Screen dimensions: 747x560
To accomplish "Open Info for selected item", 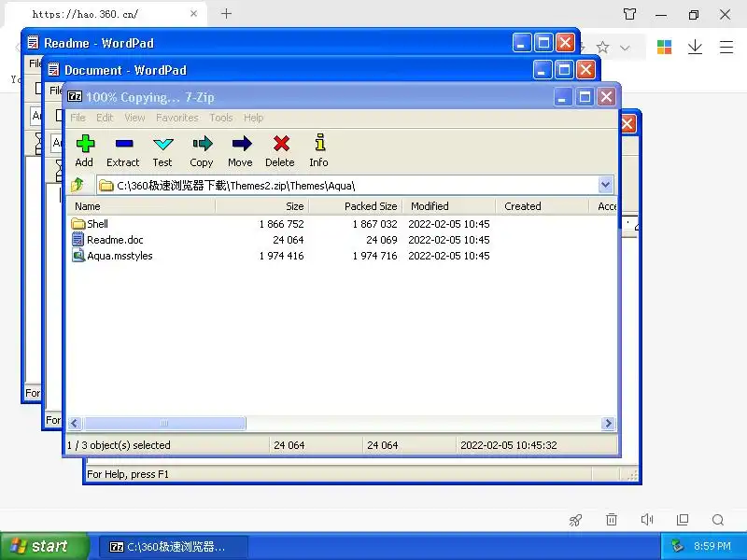I will 318,151.
